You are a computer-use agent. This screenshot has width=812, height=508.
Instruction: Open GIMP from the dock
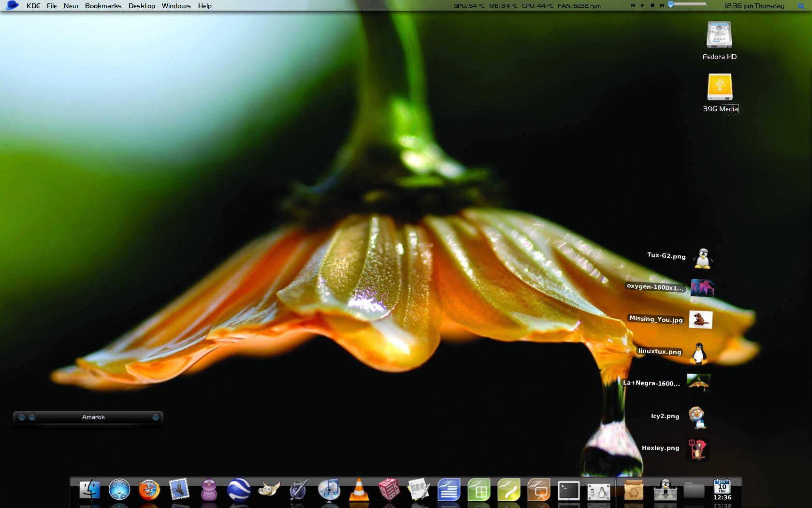[269, 490]
